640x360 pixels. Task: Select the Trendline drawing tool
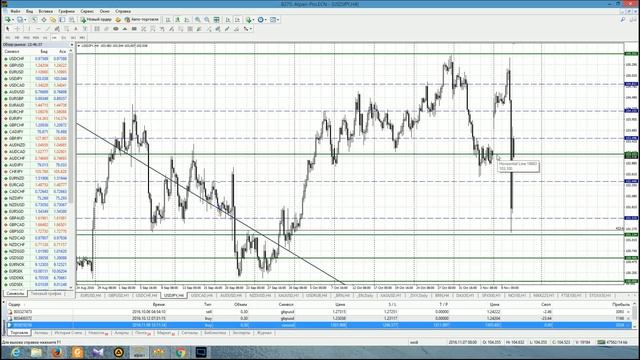pos(48,29)
